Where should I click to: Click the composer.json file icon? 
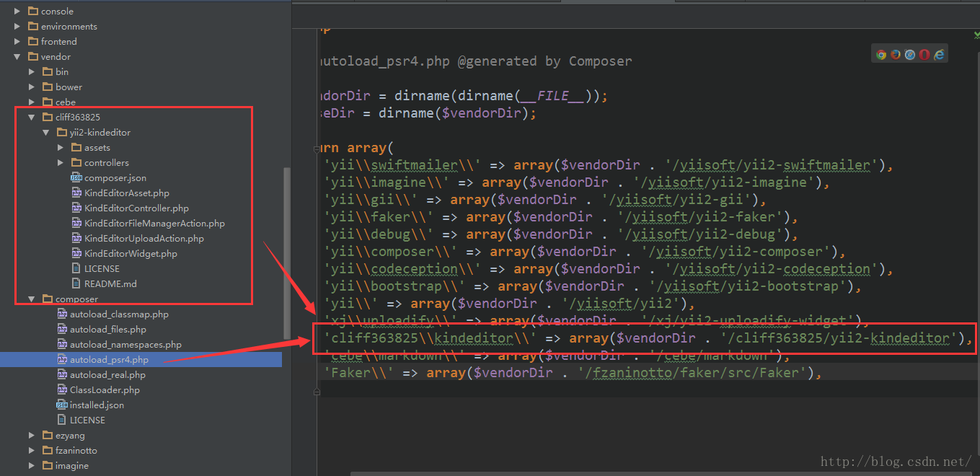tap(76, 177)
